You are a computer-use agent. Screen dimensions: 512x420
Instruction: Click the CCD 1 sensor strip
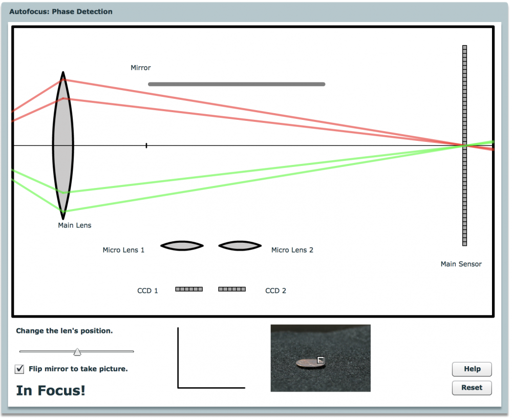[x=189, y=289]
